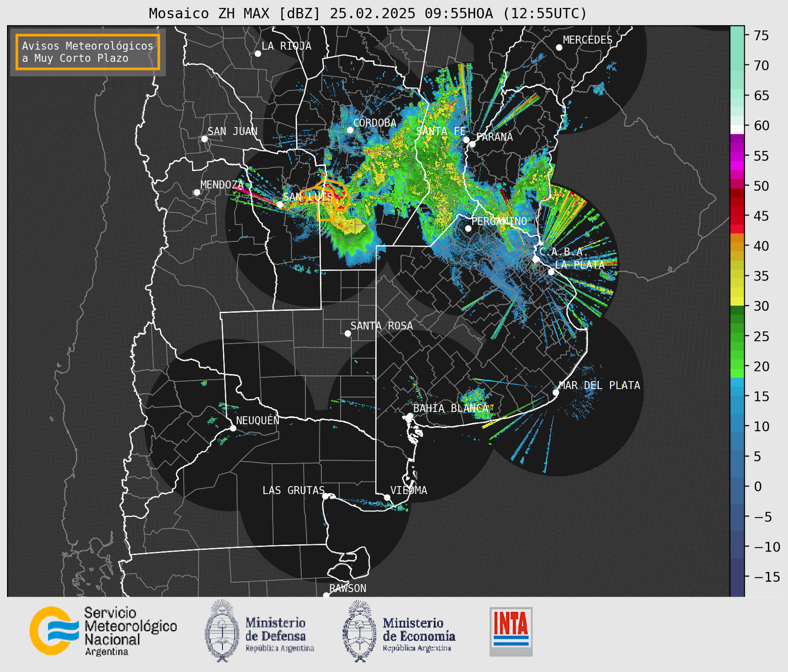788x672 pixels.
Task: Click the Paraná city marker dot
Action: click(472, 144)
